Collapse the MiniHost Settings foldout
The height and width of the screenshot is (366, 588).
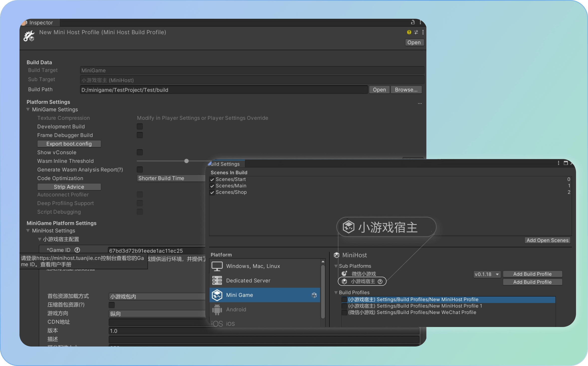28,231
